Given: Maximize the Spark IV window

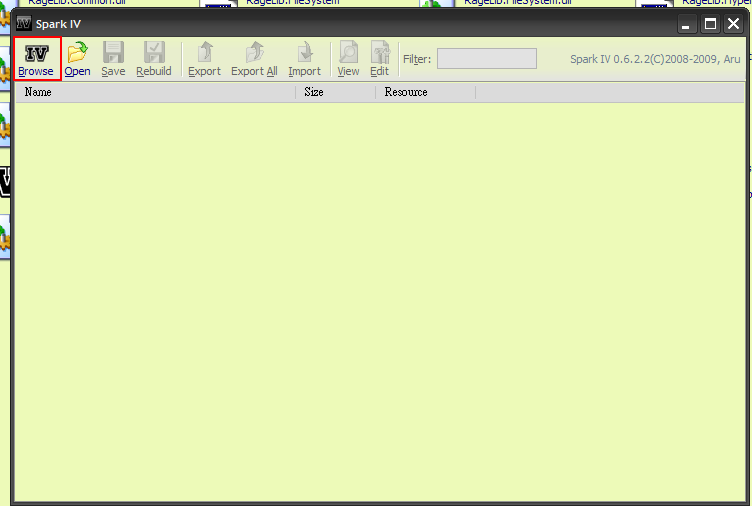Looking at the screenshot, I should coord(710,24).
